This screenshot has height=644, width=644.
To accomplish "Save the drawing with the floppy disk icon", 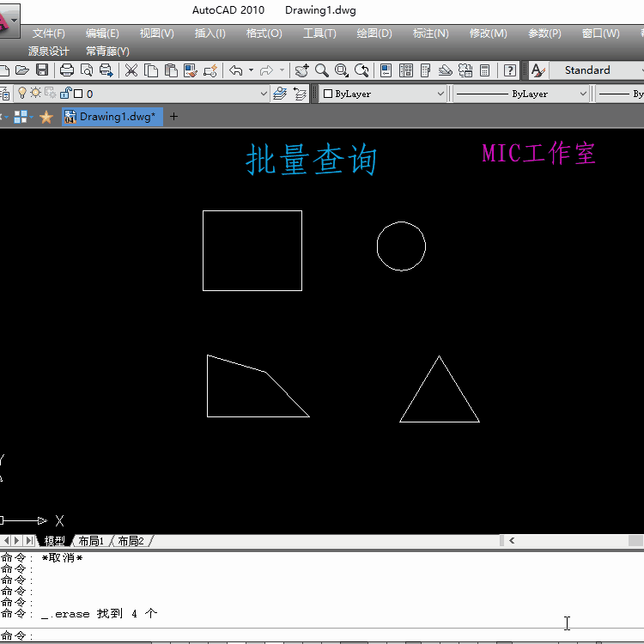I will [42, 70].
